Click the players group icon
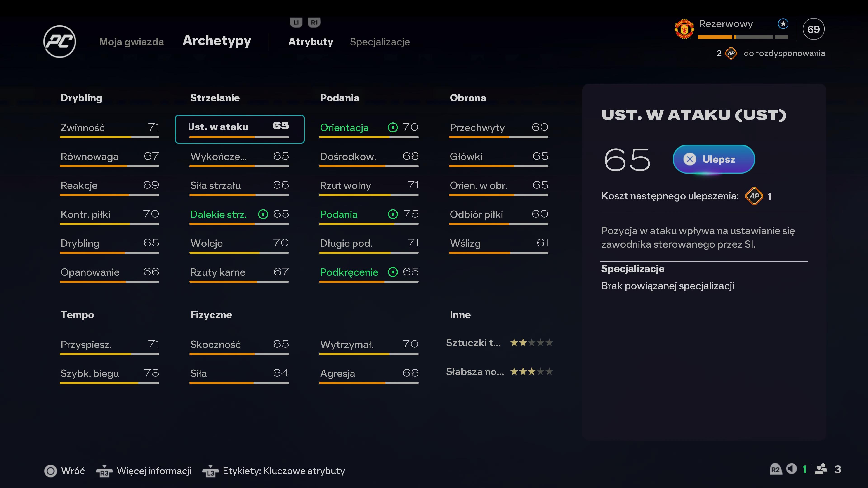 (x=821, y=469)
